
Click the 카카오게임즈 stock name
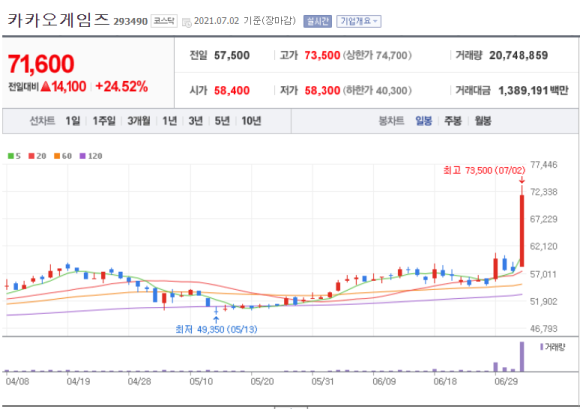(58, 20)
